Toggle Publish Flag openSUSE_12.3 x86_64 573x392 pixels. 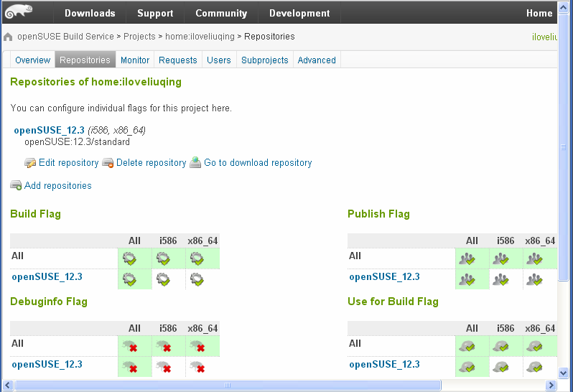535,279
